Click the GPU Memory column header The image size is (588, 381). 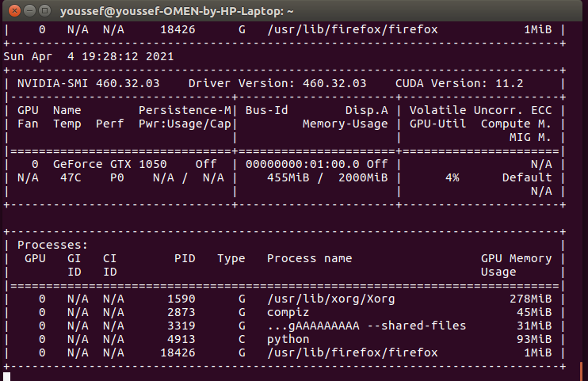pyautogui.click(x=517, y=258)
